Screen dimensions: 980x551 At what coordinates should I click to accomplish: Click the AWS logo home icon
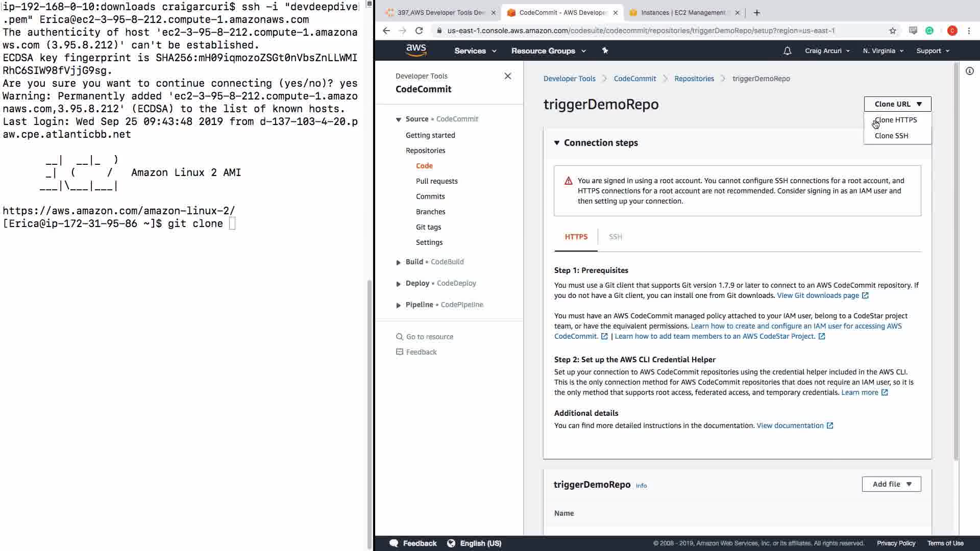416,50
